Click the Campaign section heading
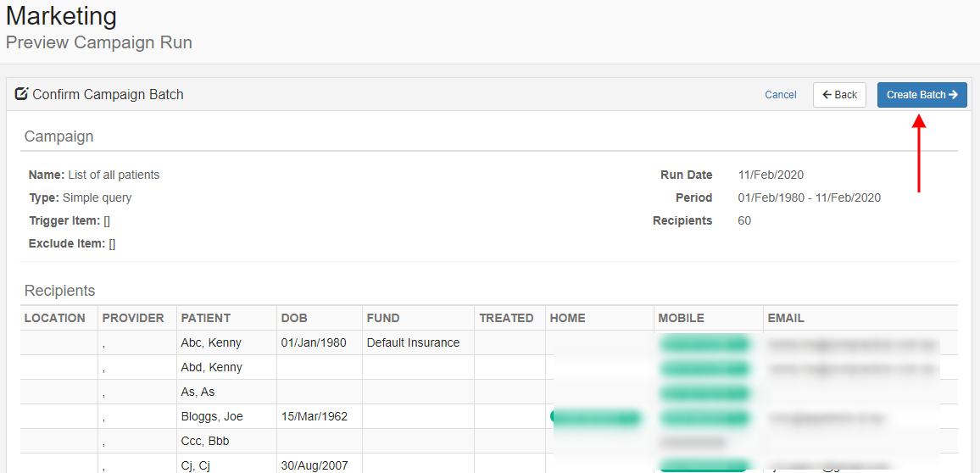This screenshot has height=473, width=980. click(58, 136)
